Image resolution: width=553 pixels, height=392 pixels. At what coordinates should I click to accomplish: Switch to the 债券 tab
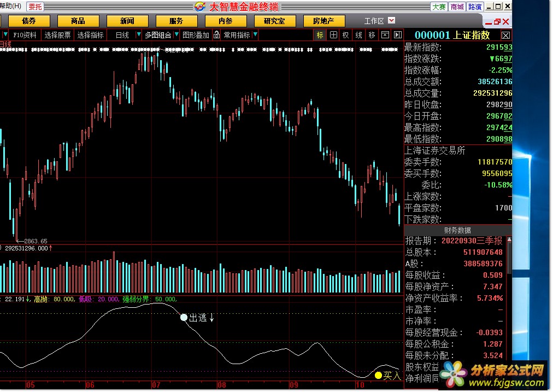click(x=28, y=21)
